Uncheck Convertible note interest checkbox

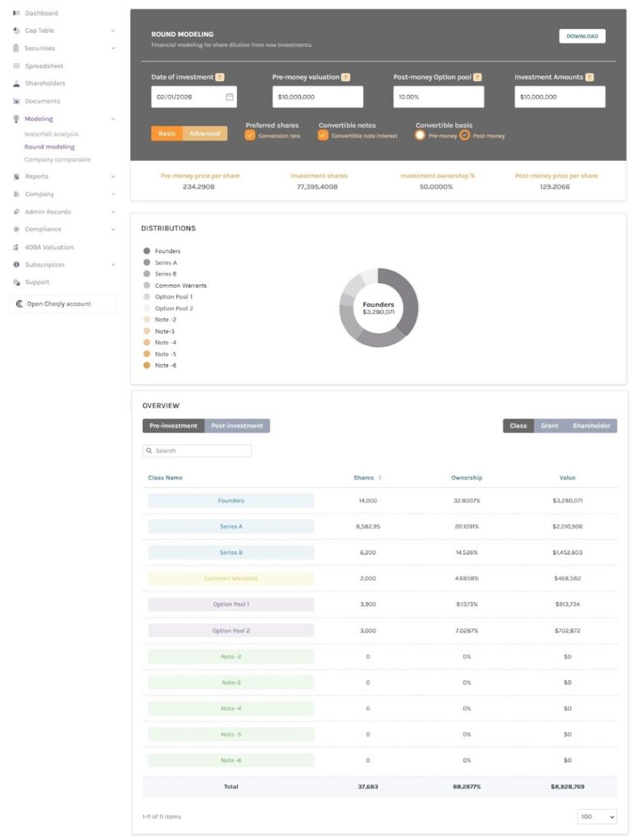point(323,135)
